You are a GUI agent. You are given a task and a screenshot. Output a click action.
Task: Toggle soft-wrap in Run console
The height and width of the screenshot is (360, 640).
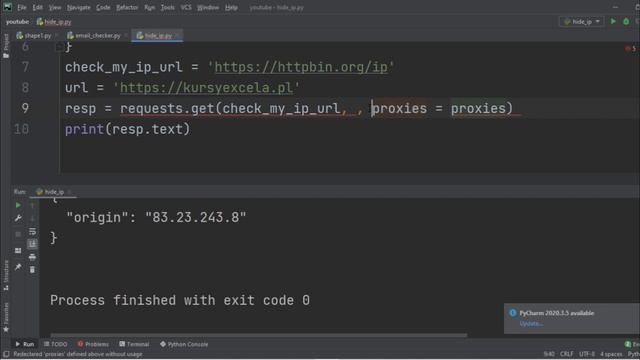[32, 231]
